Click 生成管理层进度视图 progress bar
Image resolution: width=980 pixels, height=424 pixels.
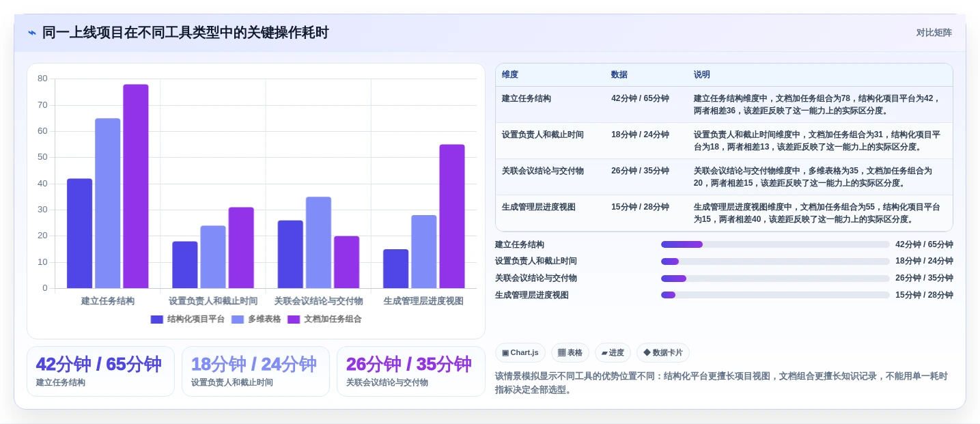pyautogui.click(x=775, y=295)
